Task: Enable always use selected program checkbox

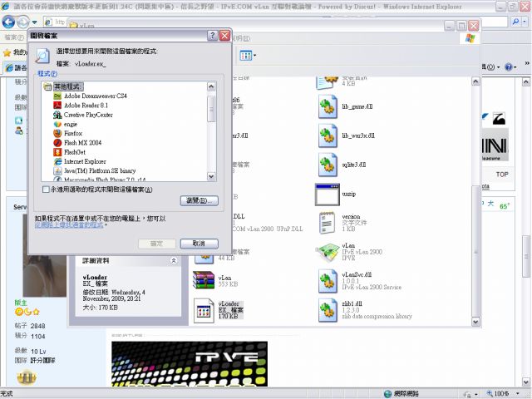Action: [x=47, y=190]
